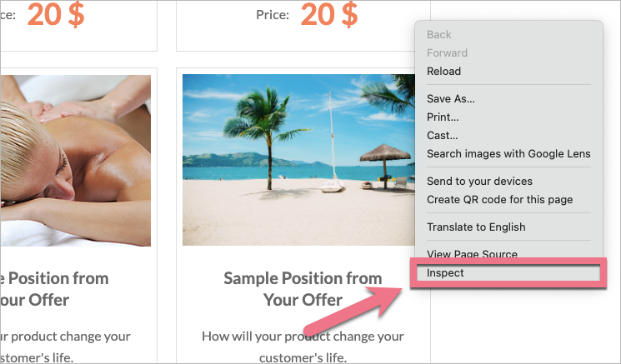This screenshot has width=621, height=364.
Task: Choose Send to your devices
Action: tap(479, 182)
